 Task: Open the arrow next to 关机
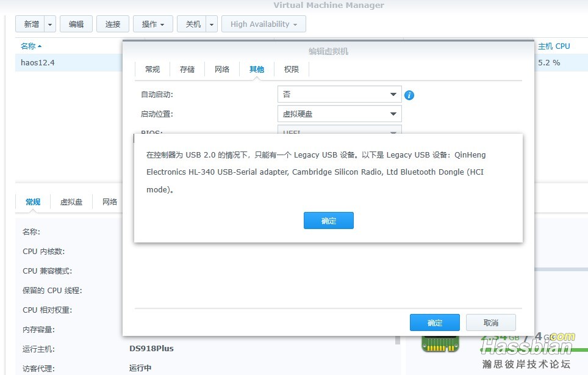[212, 24]
